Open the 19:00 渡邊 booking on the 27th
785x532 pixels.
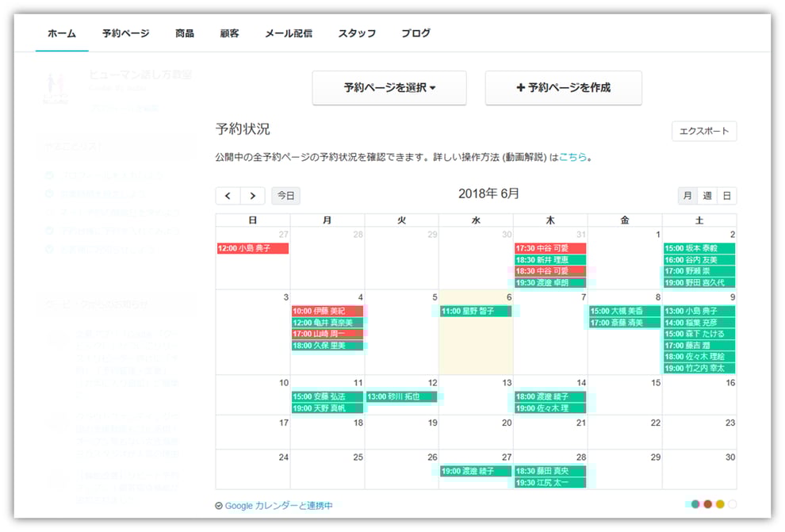476,471
